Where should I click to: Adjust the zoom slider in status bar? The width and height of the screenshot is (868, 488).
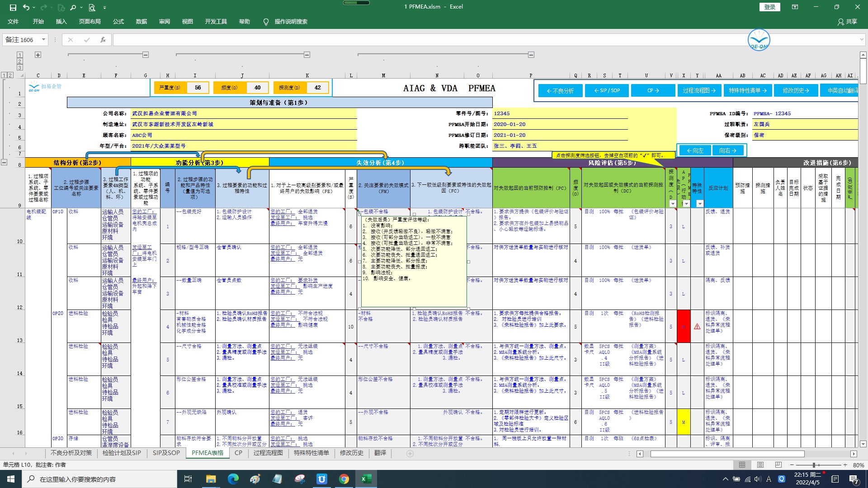(x=813, y=465)
